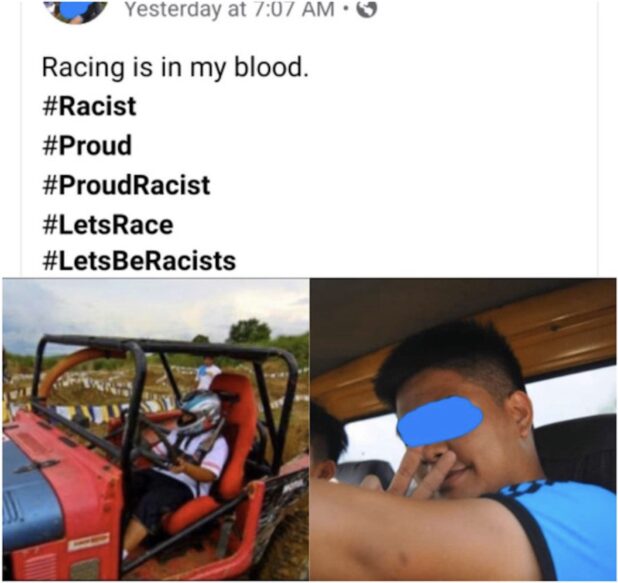Open the poster's profile picture avatar
This screenshot has height=583, width=618.
point(75,11)
